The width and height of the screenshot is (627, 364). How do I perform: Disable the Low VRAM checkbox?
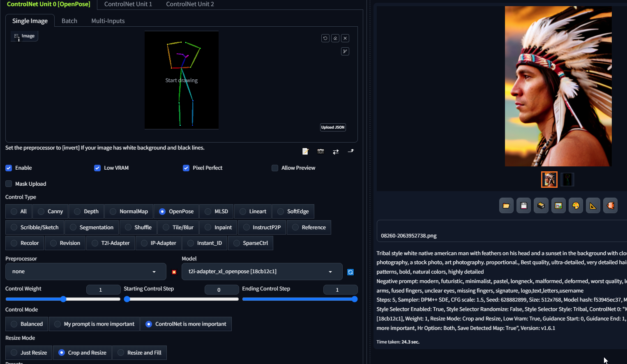(97, 168)
